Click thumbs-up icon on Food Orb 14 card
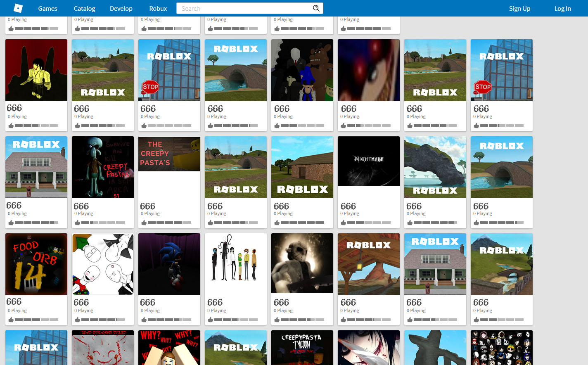588x365 pixels. pyautogui.click(x=11, y=320)
